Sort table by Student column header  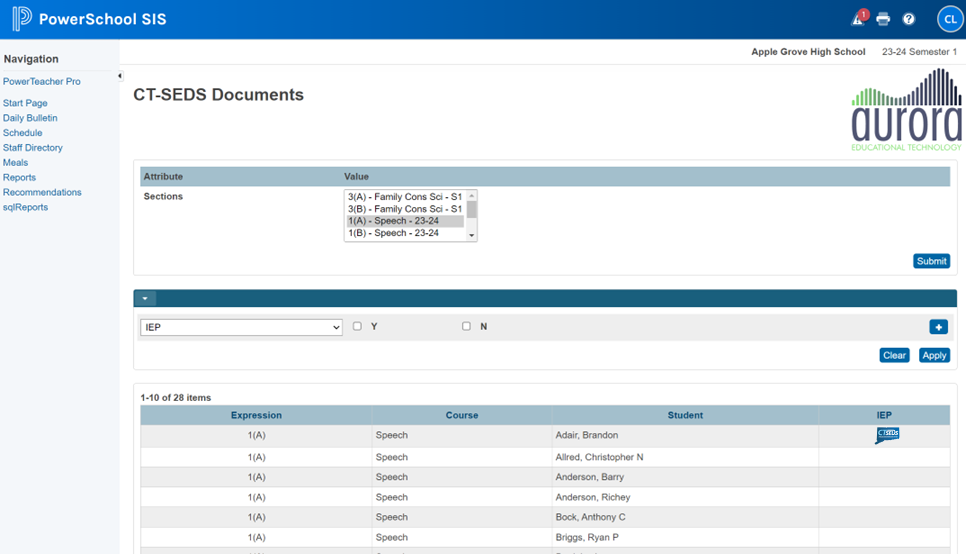pos(685,415)
